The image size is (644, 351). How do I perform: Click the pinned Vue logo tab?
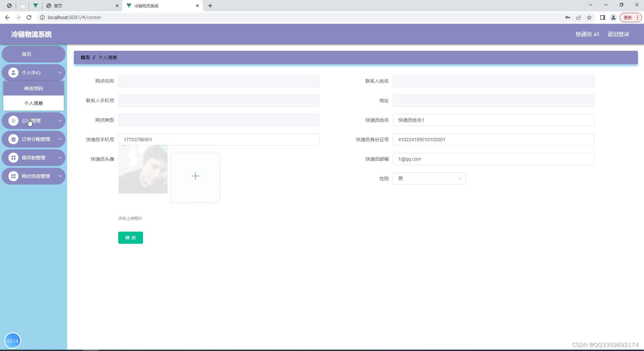[35, 6]
